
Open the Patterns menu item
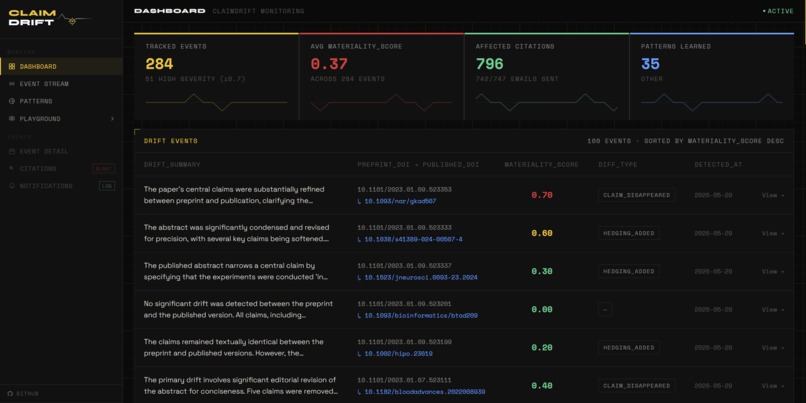tap(62, 101)
